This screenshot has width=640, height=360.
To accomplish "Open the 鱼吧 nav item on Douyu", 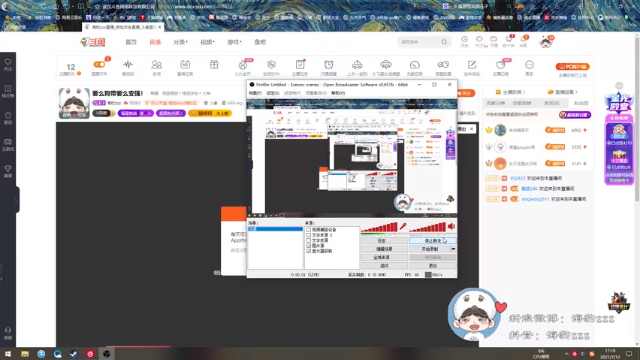I will 260,42.
